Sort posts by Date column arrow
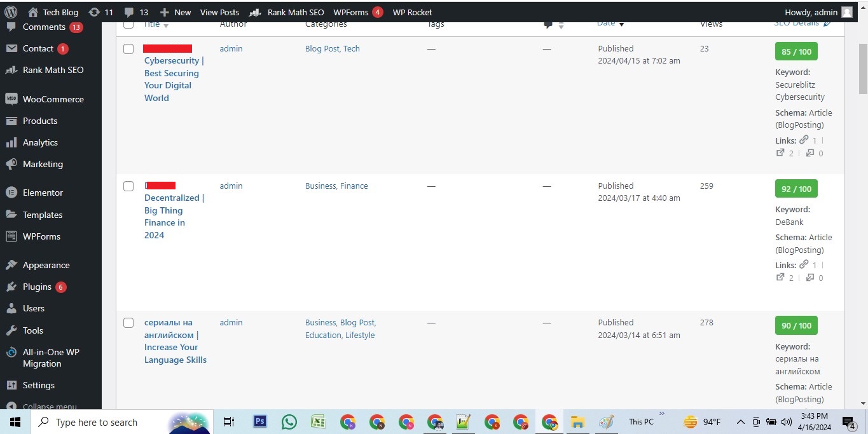 click(621, 24)
